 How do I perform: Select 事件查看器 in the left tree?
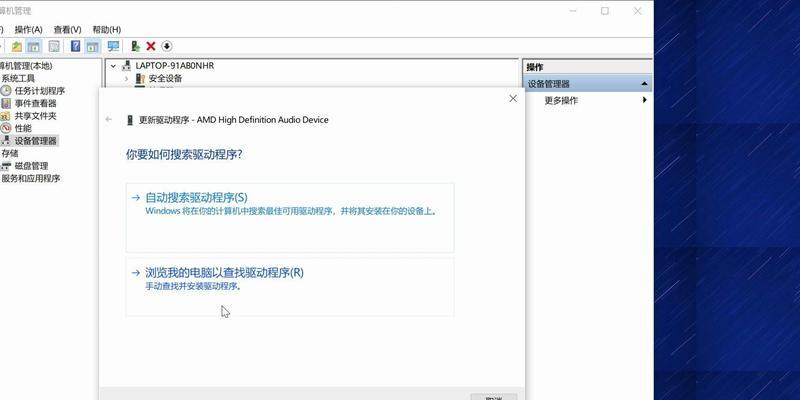36,104
